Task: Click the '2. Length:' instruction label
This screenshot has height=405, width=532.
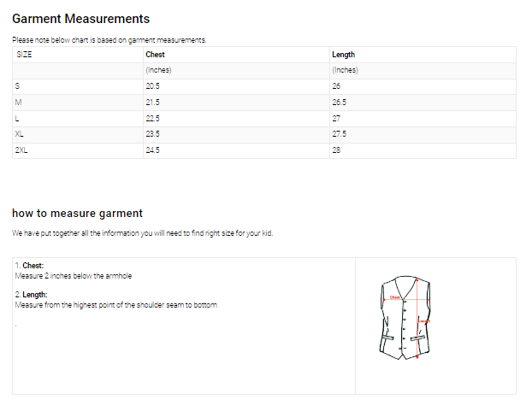Action: point(31,295)
